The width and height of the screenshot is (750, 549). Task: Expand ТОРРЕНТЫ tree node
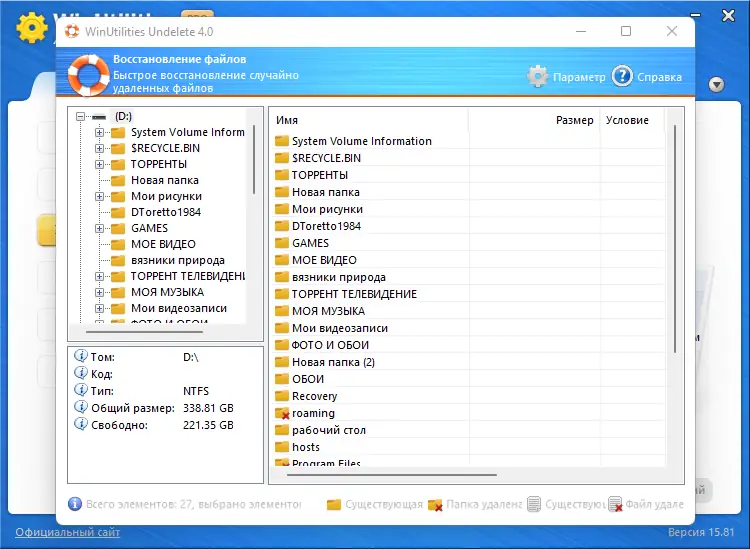[99, 165]
